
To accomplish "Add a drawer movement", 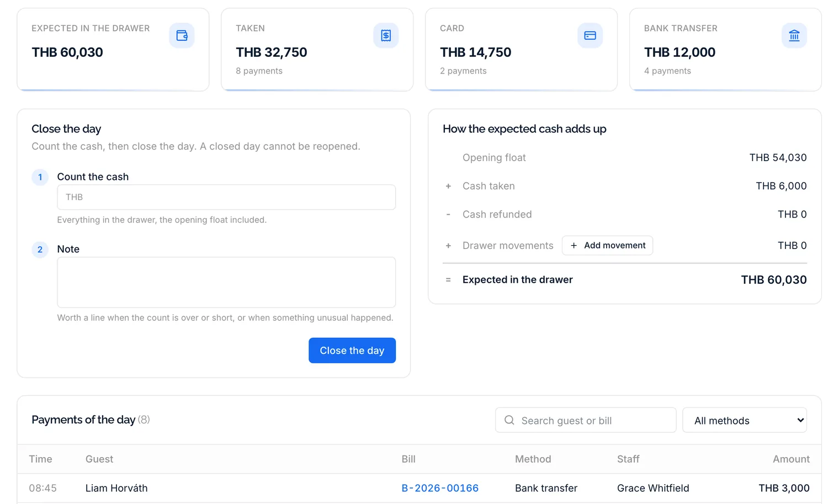I will click(607, 246).
